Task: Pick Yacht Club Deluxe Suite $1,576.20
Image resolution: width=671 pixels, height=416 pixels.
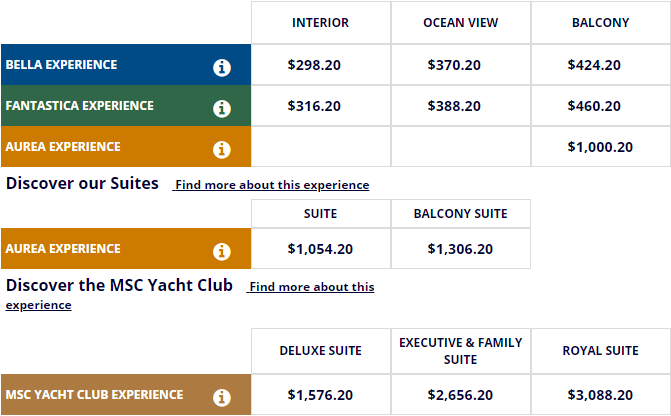Action: coord(320,395)
